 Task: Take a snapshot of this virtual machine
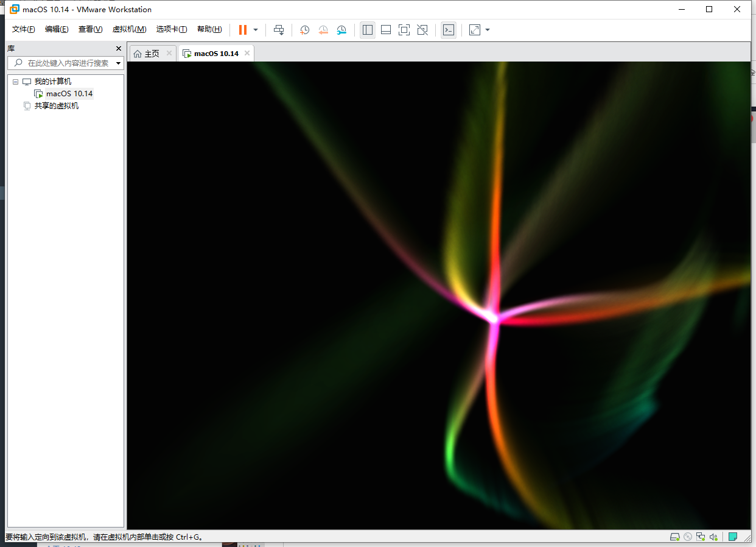(304, 30)
